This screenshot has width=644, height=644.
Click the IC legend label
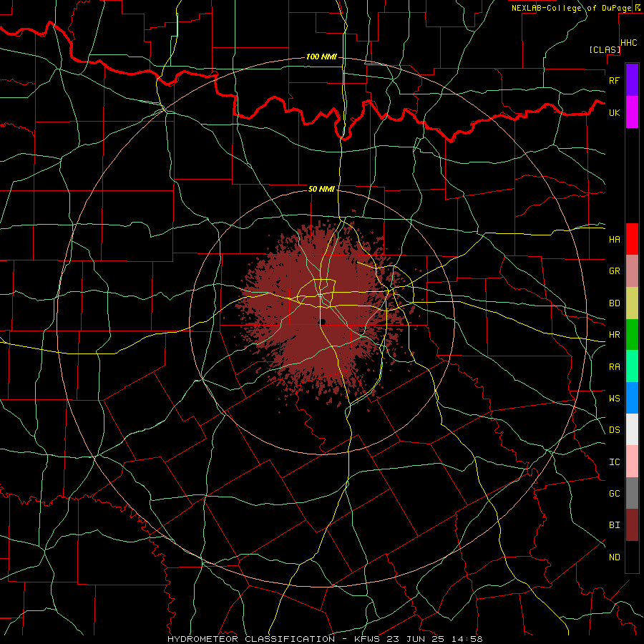(614, 462)
